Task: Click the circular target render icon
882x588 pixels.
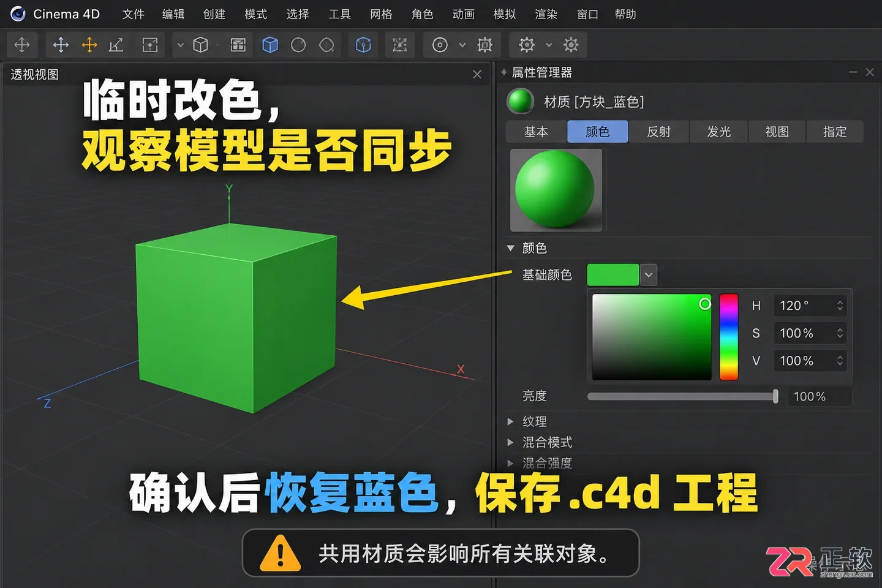Action: (440, 45)
